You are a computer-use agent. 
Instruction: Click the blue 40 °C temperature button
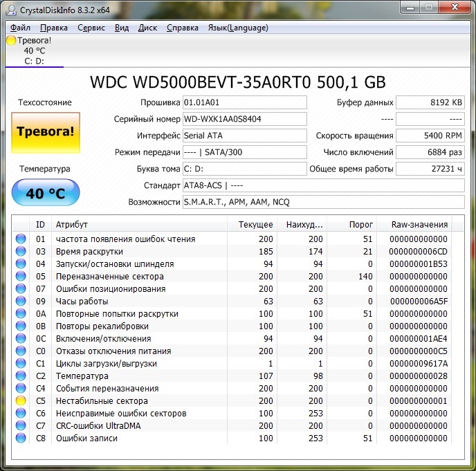pos(46,192)
